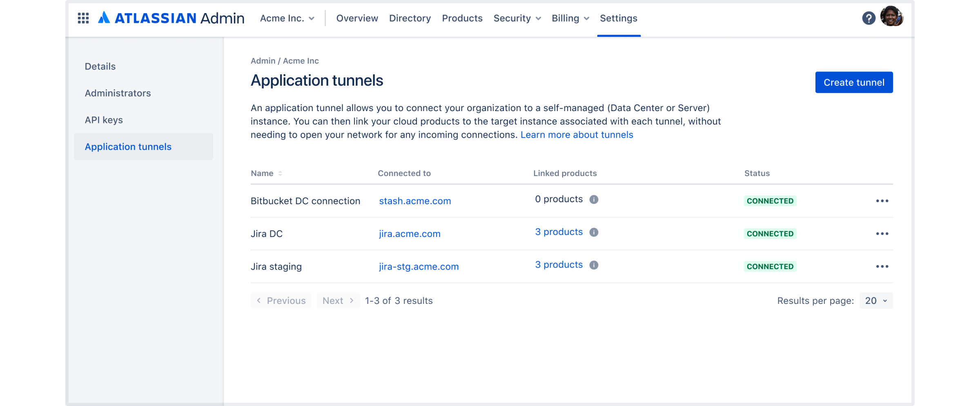This screenshot has width=980, height=406.
Task: Click Acme Inc in the breadcrumb
Action: 301,61
